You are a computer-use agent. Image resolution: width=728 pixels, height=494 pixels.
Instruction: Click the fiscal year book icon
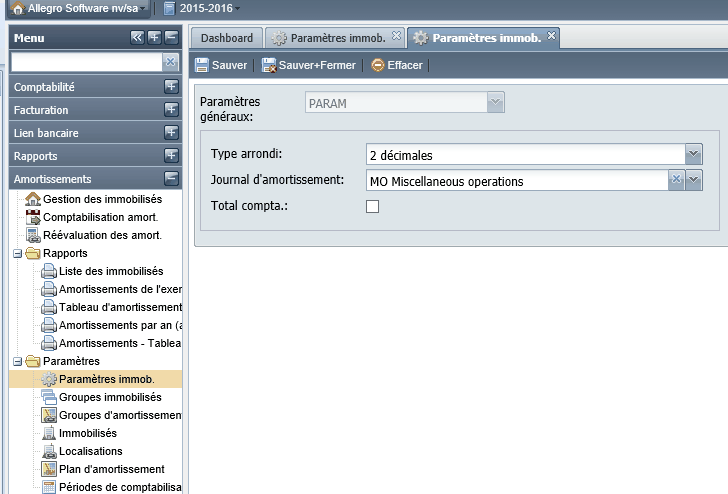(169, 8)
